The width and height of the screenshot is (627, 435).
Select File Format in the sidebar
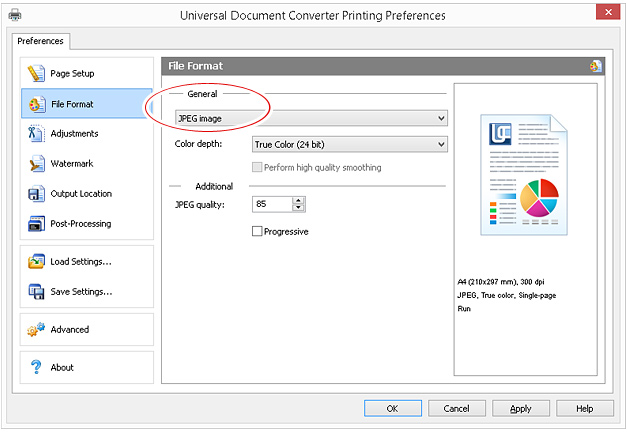pyautogui.click(x=87, y=104)
